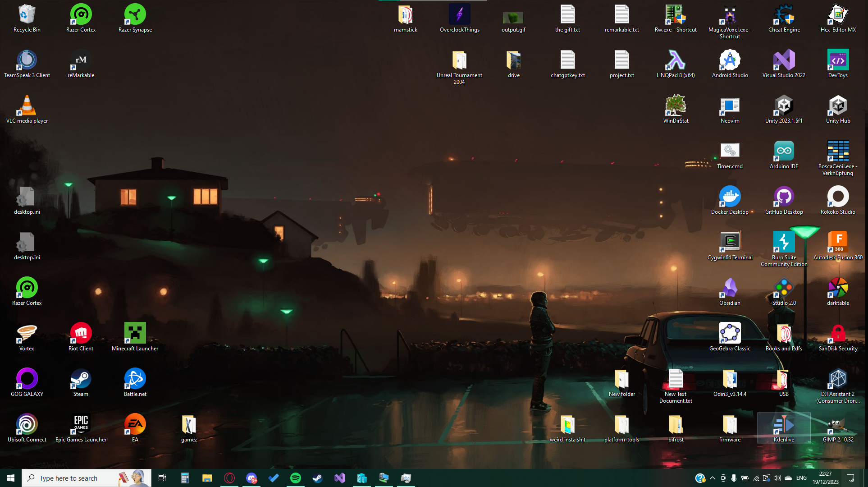This screenshot has width=868, height=487.
Task: Select the Arduino IDE shortcut
Action: (784, 155)
